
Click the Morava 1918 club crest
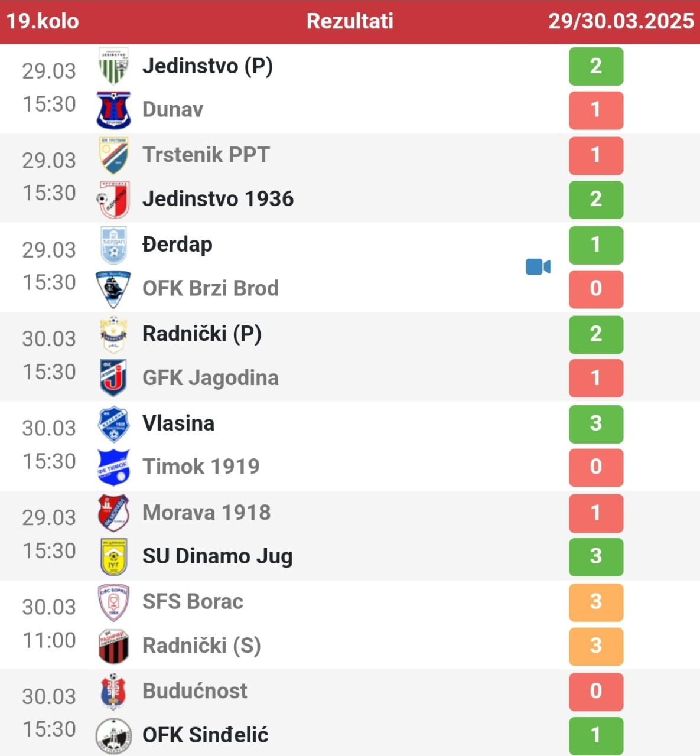(113, 513)
